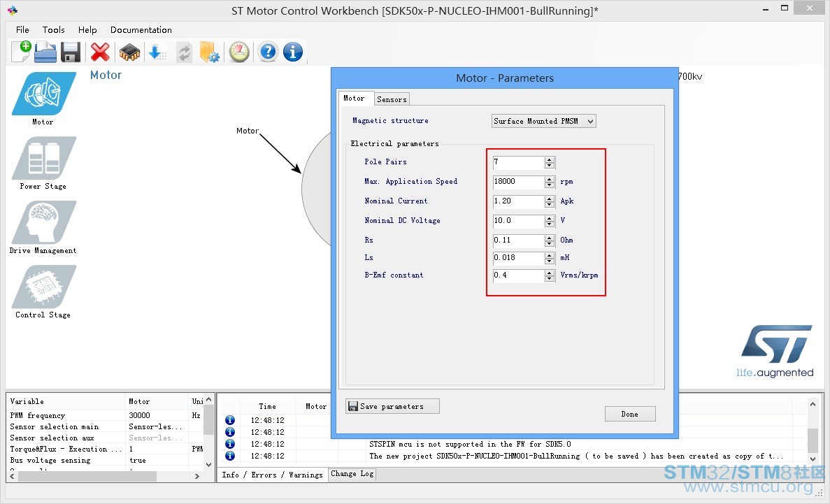Create a new project via toolbar icon
The image size is (830, 504).
(21, 51)
